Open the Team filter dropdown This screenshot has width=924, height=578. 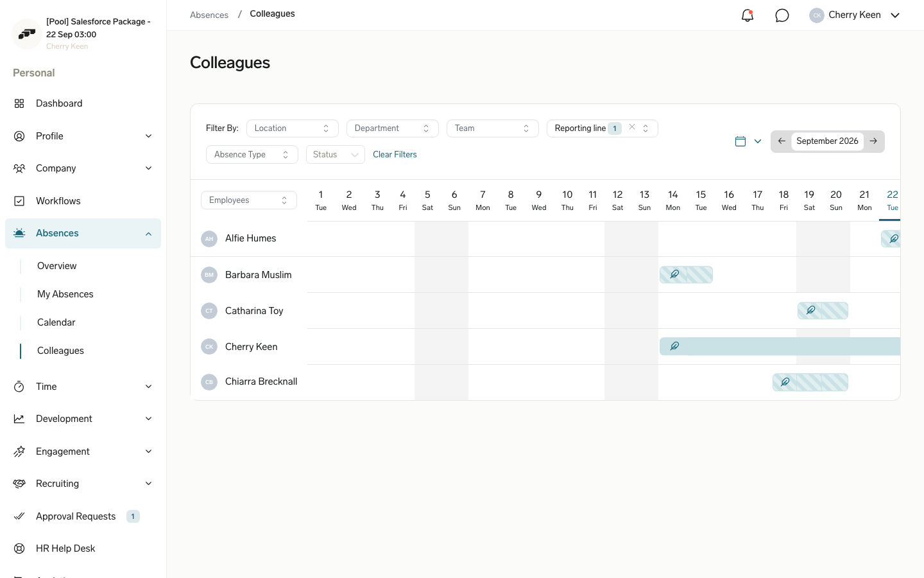click(493, 128)
